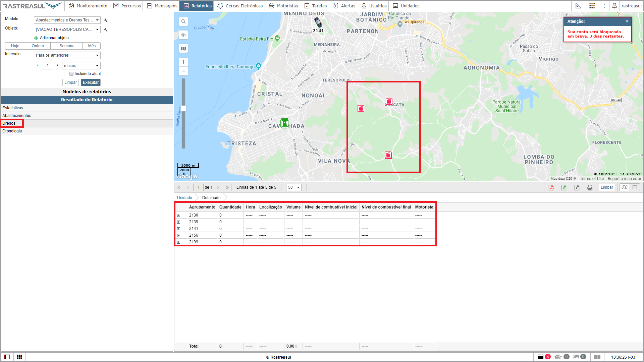Image resolution: width=644 pixels, height=362 pixels.
Task: Close the Atenção warning notification
Action: pyautogui.click(x=627, y=21)
